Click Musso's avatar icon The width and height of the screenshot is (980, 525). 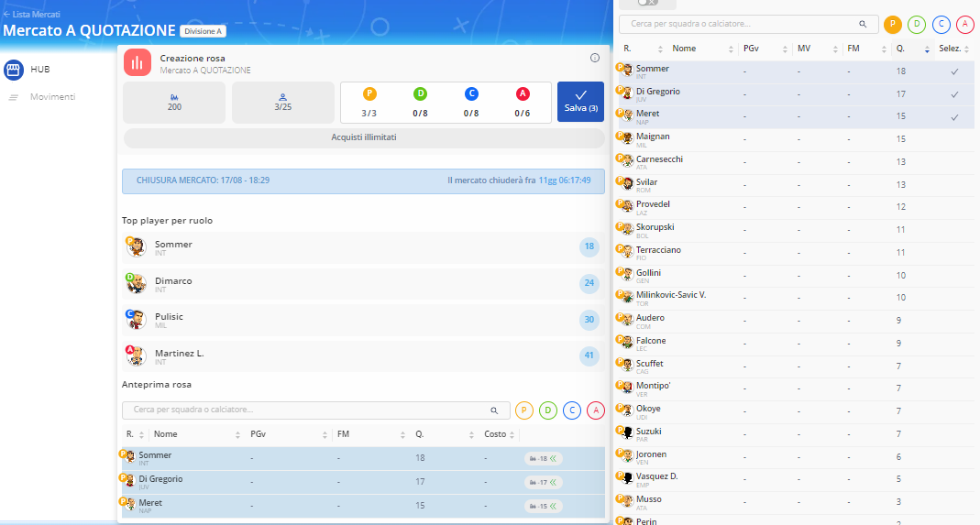[x=627, y=502]
